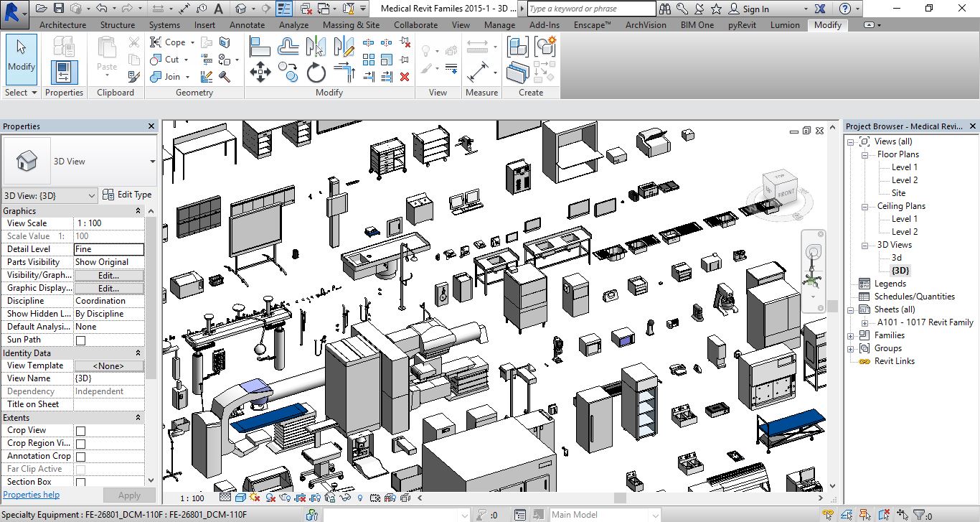Click the Save icon in quick access toolbar
This screenshot has height=522, width=980.
point(59,9)
